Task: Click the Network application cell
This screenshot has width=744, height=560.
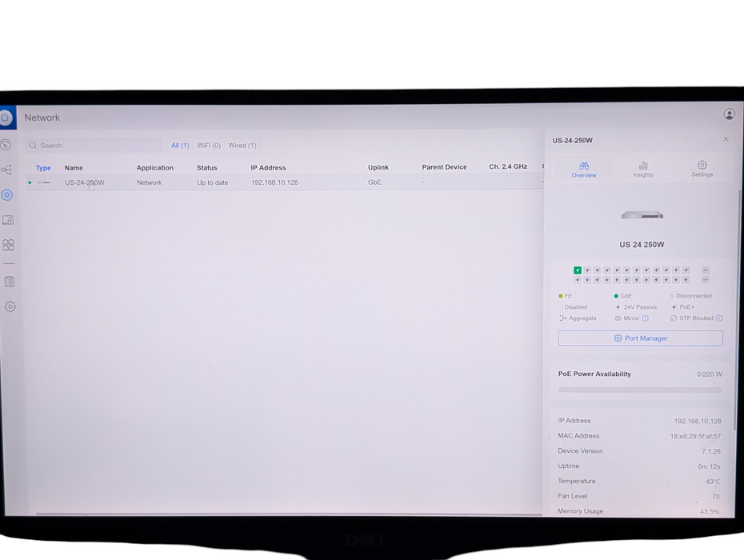Action: tap(149, 182)
